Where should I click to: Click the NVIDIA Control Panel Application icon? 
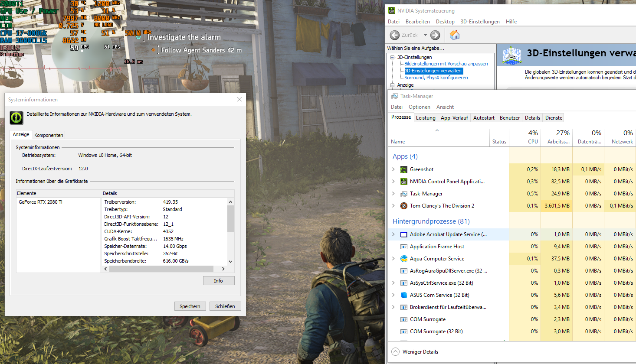tap(403, 182)
